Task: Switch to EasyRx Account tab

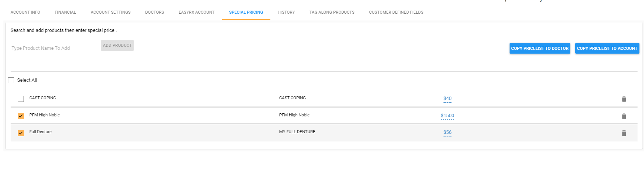Action: pos(197,12)
